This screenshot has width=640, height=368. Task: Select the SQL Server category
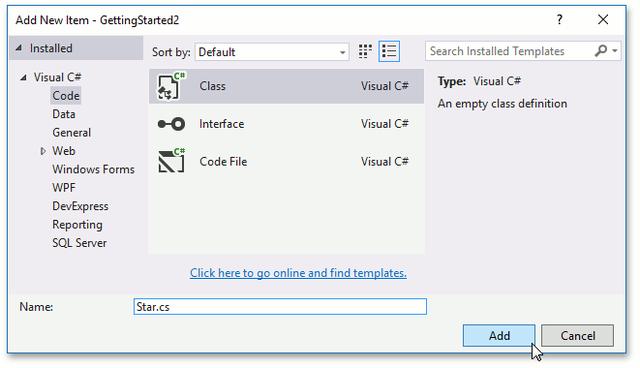[x=79, y=243]
